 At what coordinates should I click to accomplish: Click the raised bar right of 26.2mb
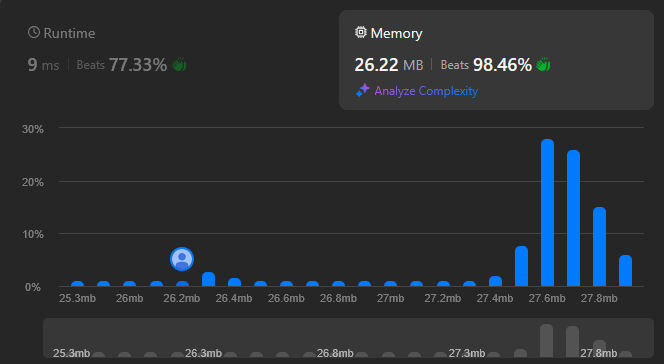(208, 279)
